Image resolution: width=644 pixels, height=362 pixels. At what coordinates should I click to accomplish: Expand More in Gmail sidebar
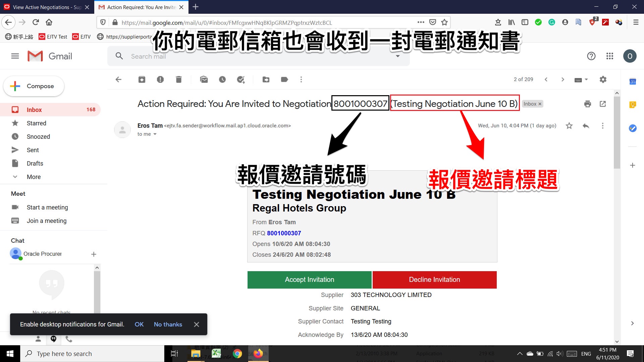34,177
